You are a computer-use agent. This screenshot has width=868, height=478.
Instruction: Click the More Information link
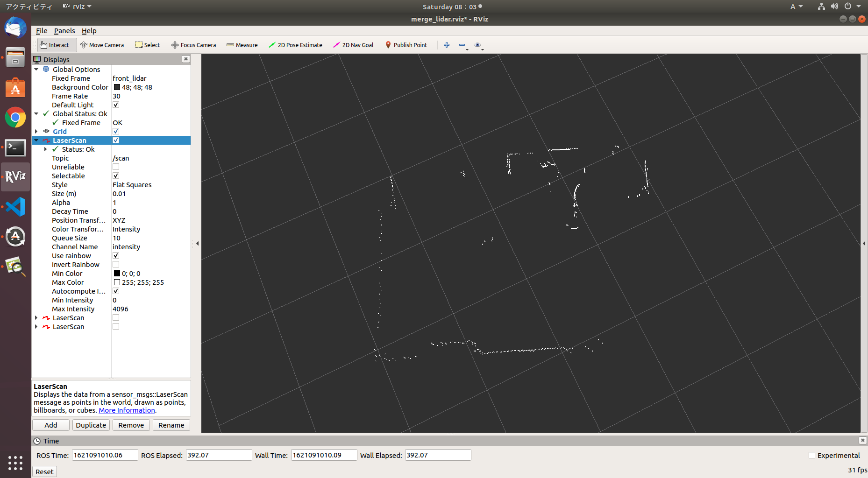click(126, 410)
